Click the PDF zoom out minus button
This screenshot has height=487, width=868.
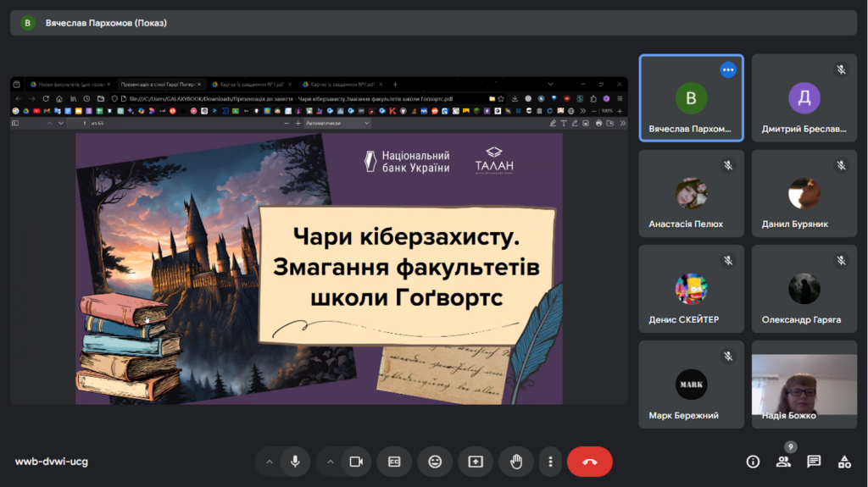point(287,123)
